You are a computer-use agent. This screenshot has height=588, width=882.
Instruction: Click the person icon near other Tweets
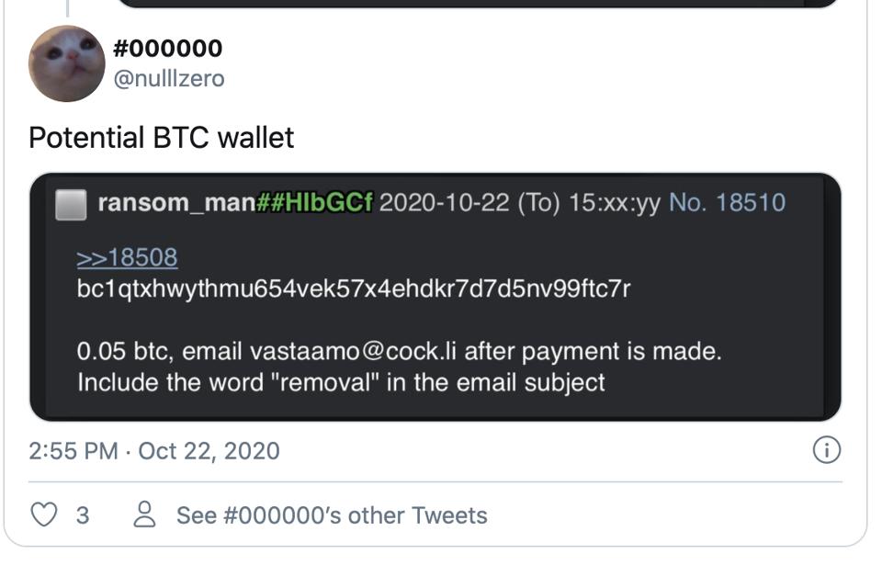pyautogui.click(x=144, y=514)
